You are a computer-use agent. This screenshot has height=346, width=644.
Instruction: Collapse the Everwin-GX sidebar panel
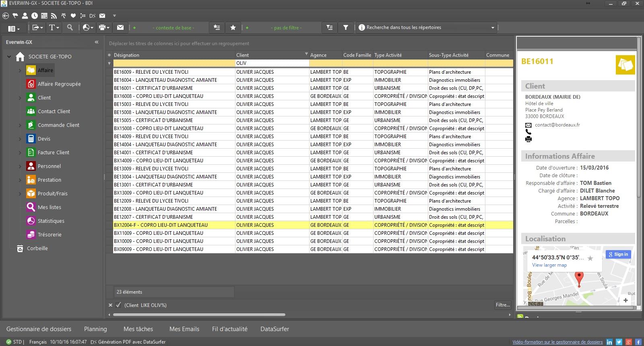(x=97, y=42)
